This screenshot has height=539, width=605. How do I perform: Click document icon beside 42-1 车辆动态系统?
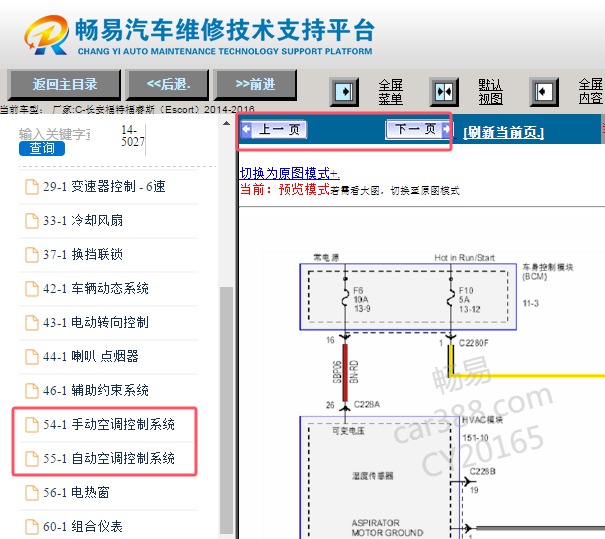[x=32, y=289]
